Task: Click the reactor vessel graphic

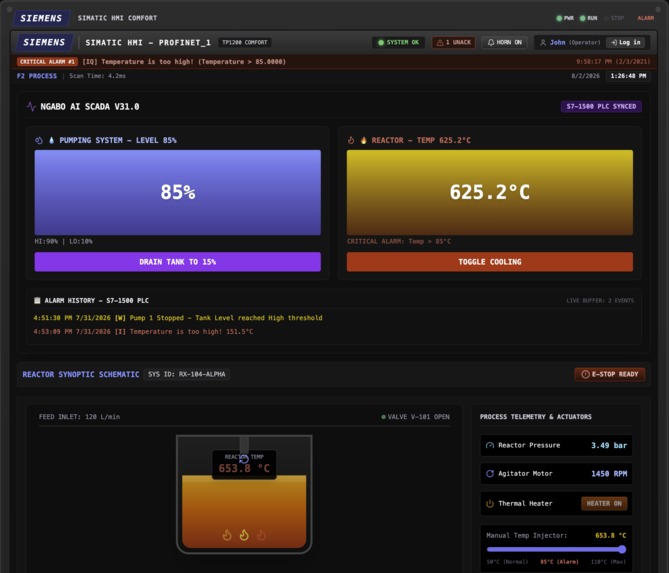Action: tap(244, 494)
